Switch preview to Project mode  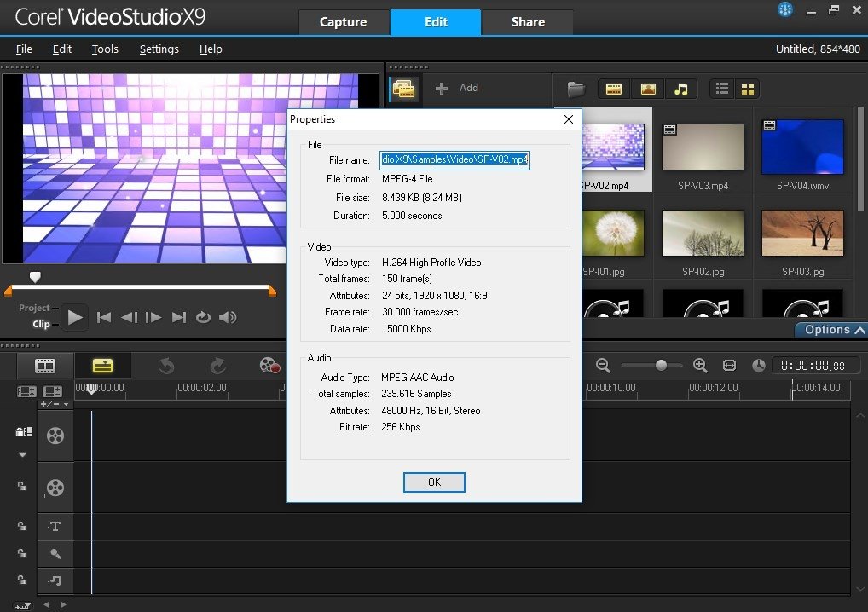[x=34, y=308]
